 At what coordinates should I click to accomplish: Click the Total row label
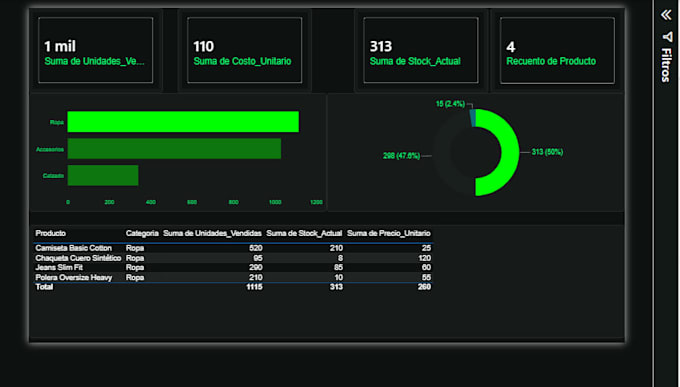tap(44, 287)
